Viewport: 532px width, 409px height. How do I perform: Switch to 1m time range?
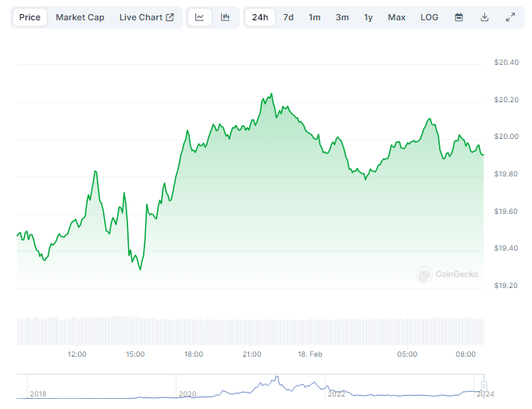[314, 17]
